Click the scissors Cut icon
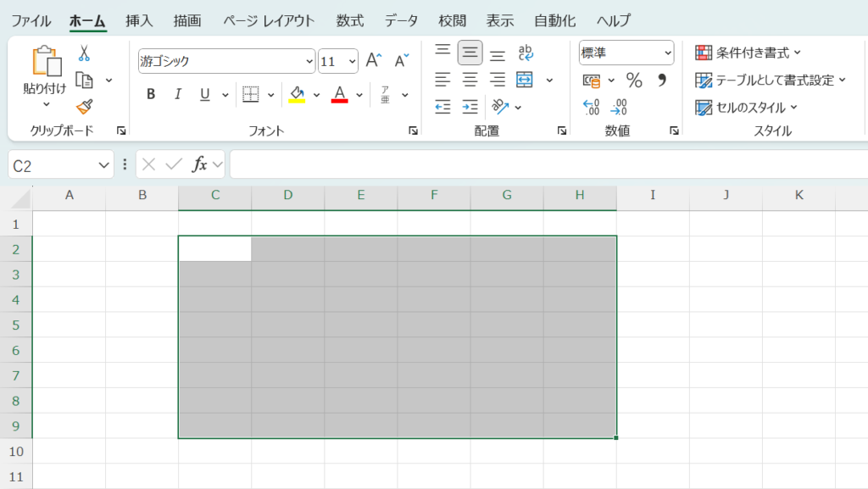 (x=84, y=53)
